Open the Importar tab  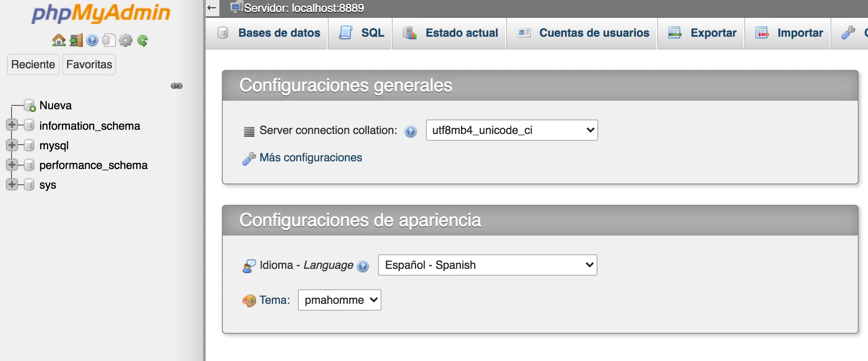click(x=788, y=33)
